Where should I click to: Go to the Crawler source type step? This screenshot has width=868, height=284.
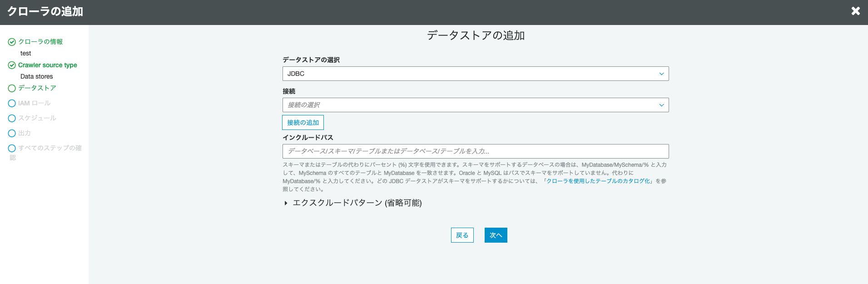[x=48, y=65]
